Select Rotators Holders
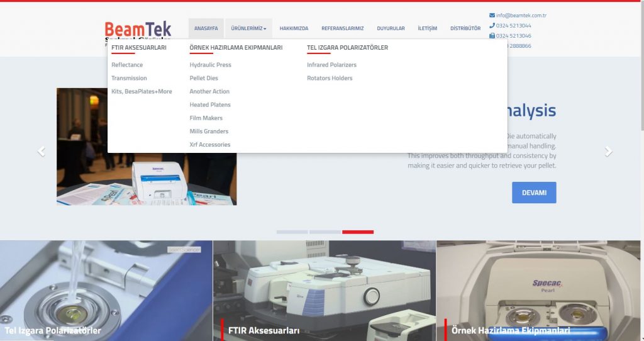 [x=330, y=78]
